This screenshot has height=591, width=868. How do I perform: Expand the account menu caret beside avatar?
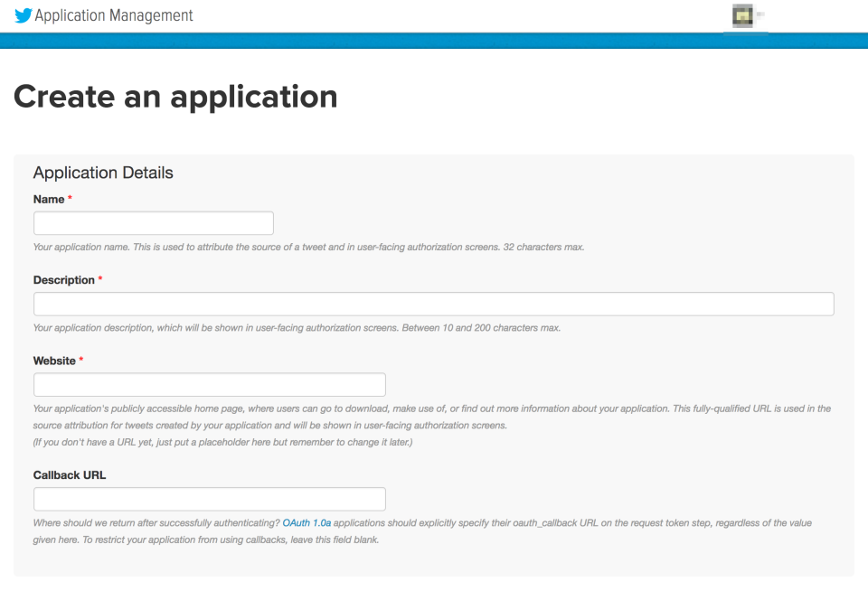tap(760, 15)
